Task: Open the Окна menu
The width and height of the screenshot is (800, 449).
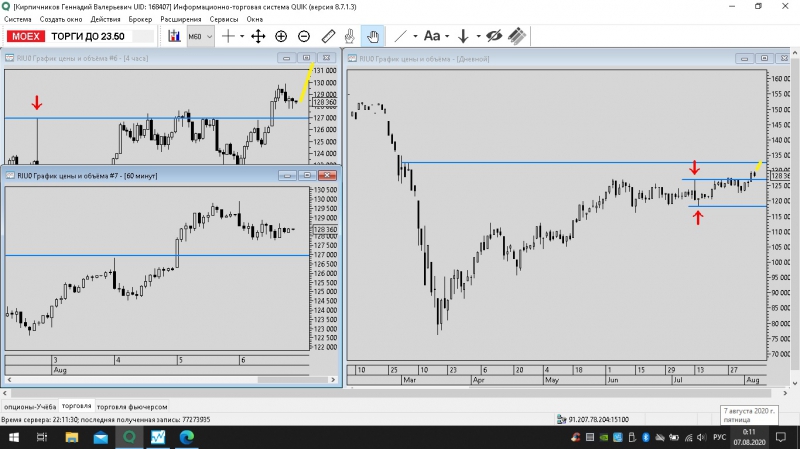Action: click(255, 19)
